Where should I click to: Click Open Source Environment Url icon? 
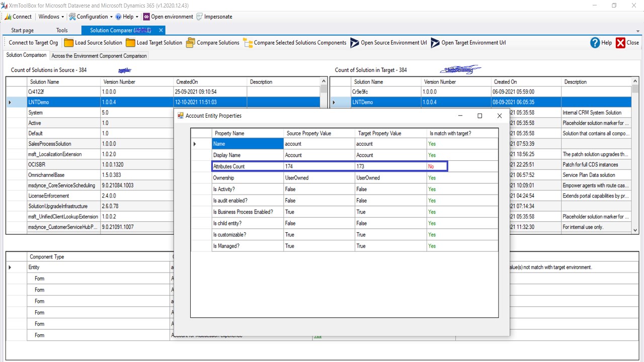[355, 43]
